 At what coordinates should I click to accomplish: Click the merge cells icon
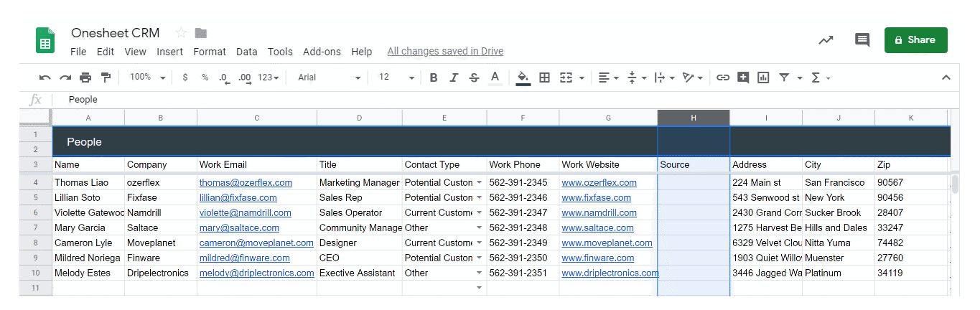coord(566,77)
